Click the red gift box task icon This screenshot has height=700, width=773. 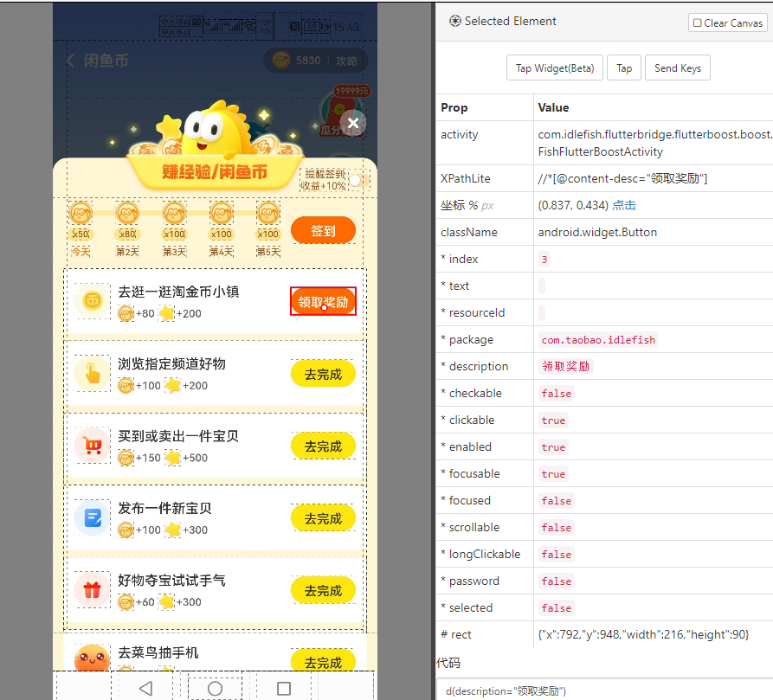92,589
